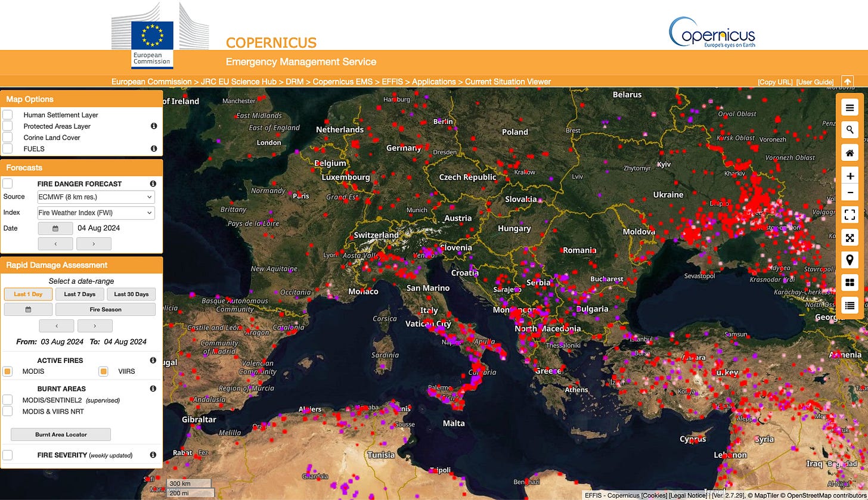Open date-range calendar in Rapid Damage Assessment

(x=27, y=309)
